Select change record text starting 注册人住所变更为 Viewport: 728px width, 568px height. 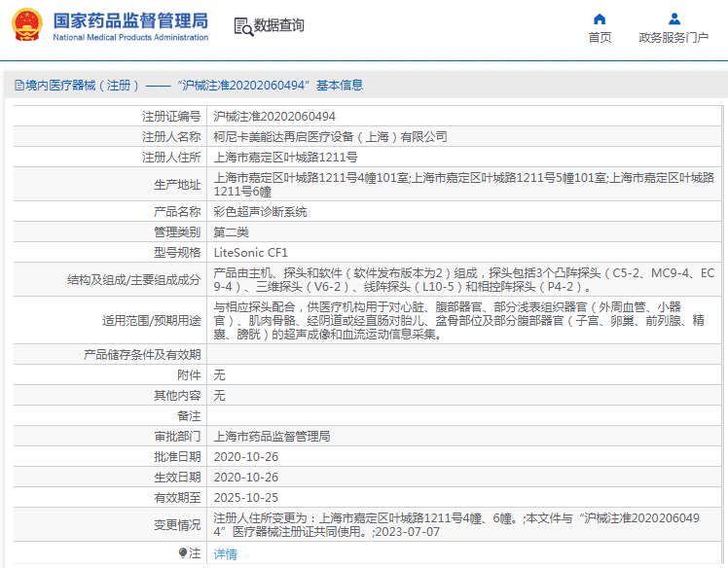pyautogui.click(x=456, y=525)
